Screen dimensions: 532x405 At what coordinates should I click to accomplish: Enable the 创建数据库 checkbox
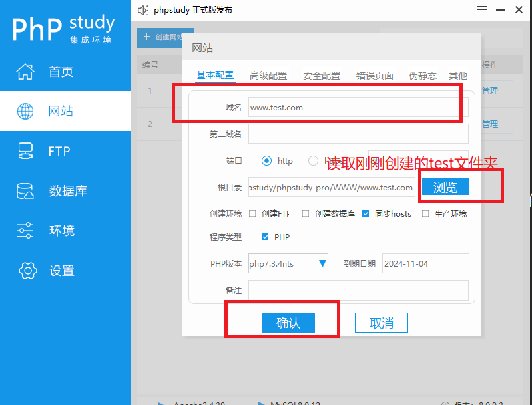point(306,213)
